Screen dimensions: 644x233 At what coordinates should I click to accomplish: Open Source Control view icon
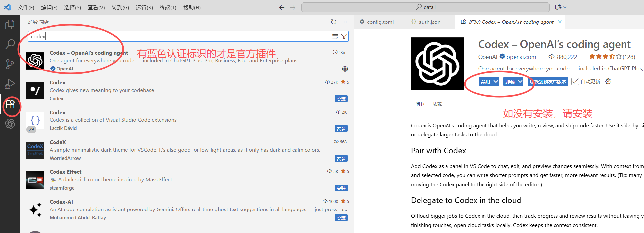tap(10, 64)
